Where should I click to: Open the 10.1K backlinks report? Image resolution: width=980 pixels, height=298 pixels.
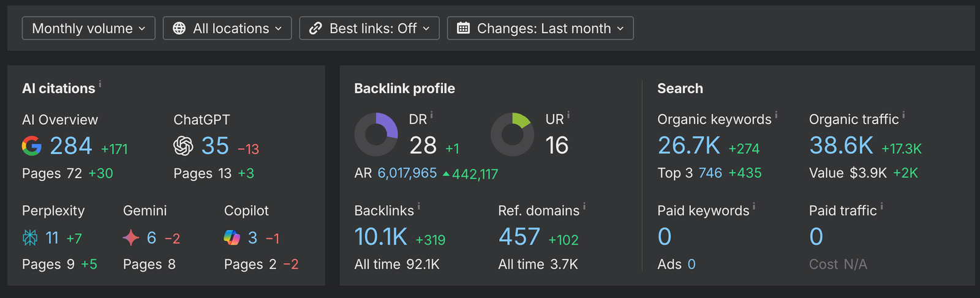pyautogui.click(x=380, y=237)
